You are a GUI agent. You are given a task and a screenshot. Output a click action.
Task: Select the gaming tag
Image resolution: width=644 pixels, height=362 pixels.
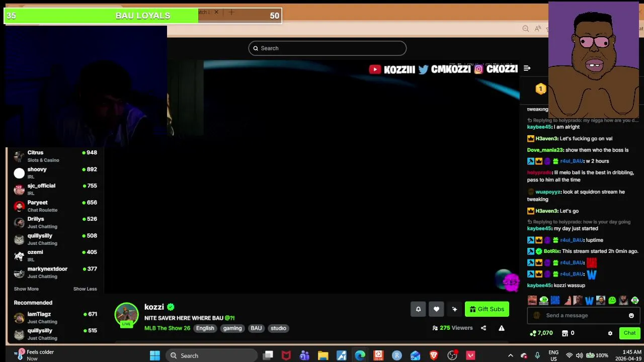point(232,328)
